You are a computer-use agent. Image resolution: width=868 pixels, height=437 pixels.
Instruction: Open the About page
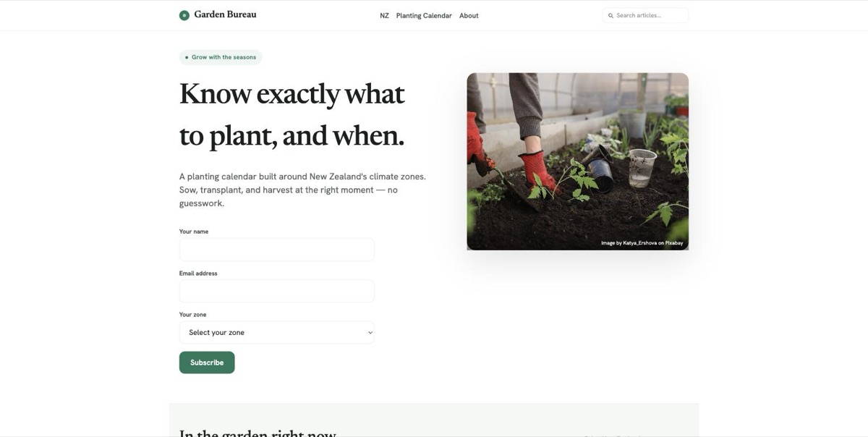point(469,15)
